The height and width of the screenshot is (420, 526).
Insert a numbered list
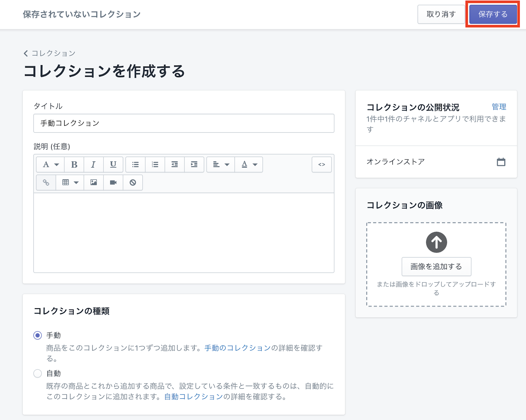coord(155,164)
